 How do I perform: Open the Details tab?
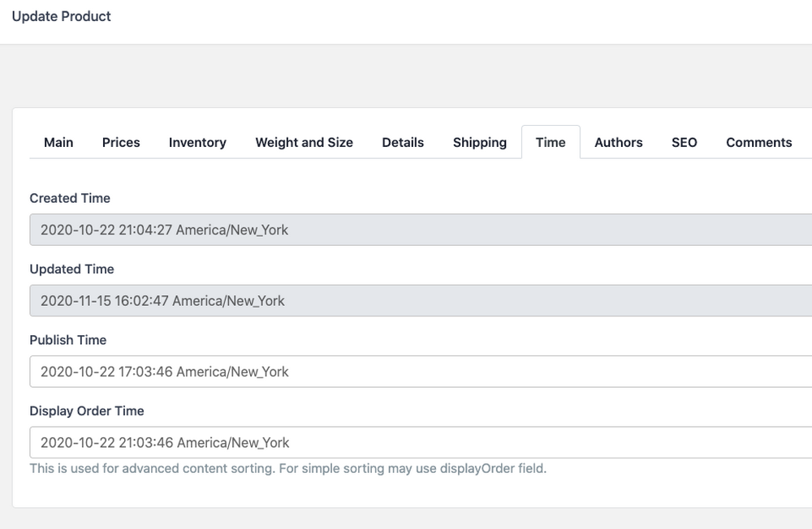point(403,142)
